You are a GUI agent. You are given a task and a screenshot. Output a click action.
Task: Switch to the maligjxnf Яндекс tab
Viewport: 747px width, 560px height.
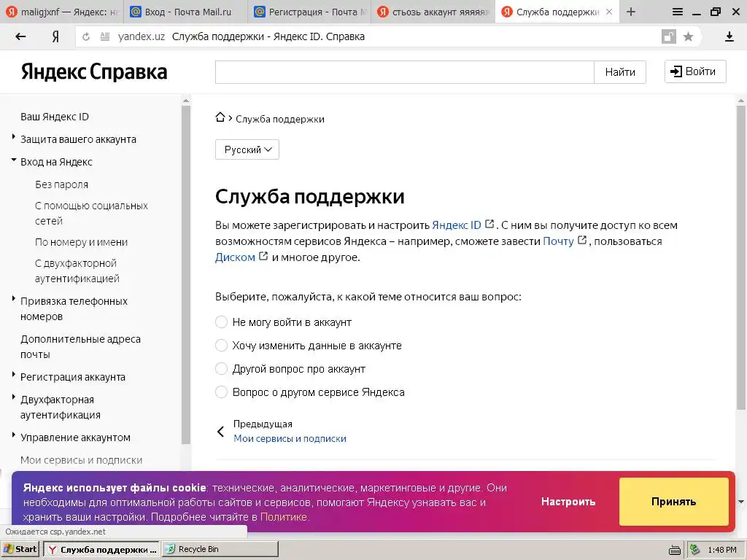[x=62, y=12]
